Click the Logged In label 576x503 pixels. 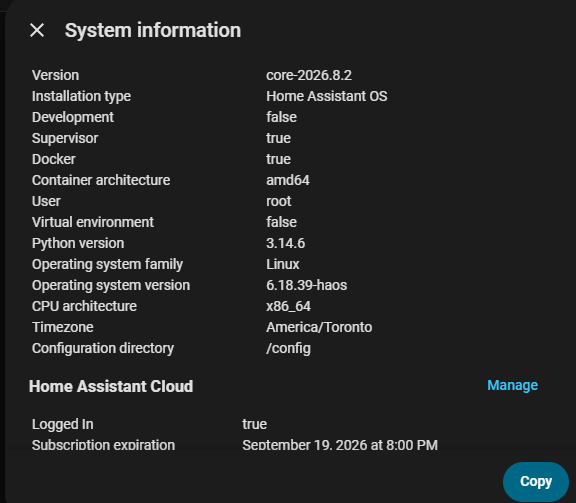point(62,424)
